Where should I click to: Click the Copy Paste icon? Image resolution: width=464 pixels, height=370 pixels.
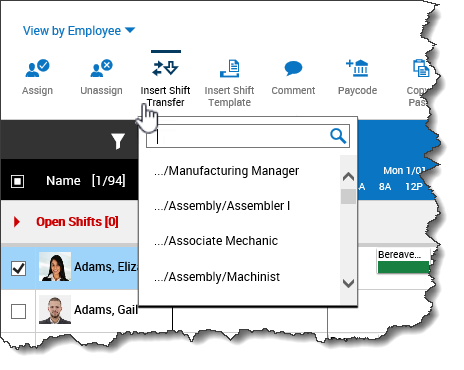tap(421, 68)
